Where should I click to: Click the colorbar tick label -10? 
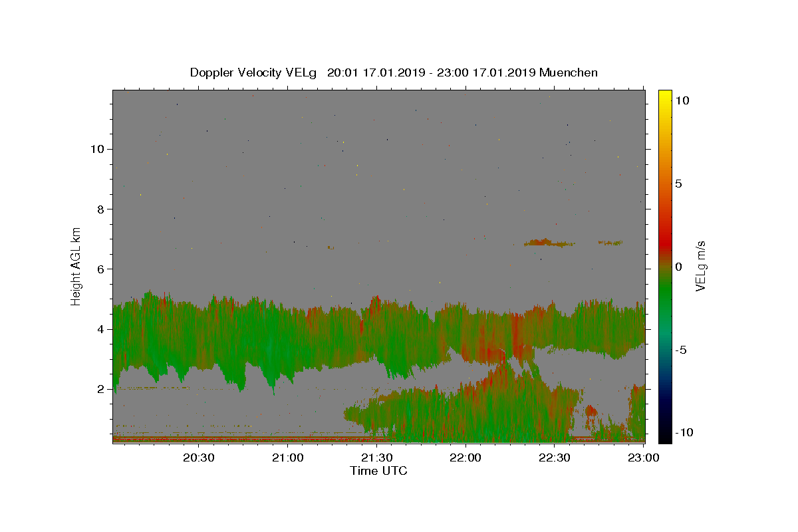[x=683, y=432]
